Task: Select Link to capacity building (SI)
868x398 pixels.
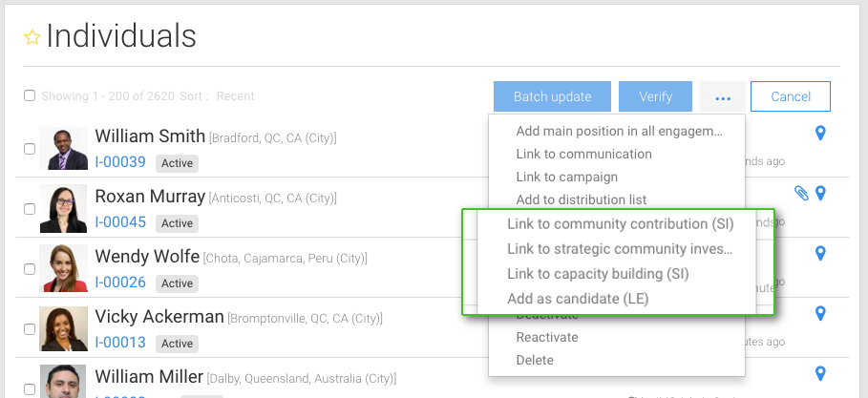Action: [x=598, y=274]
